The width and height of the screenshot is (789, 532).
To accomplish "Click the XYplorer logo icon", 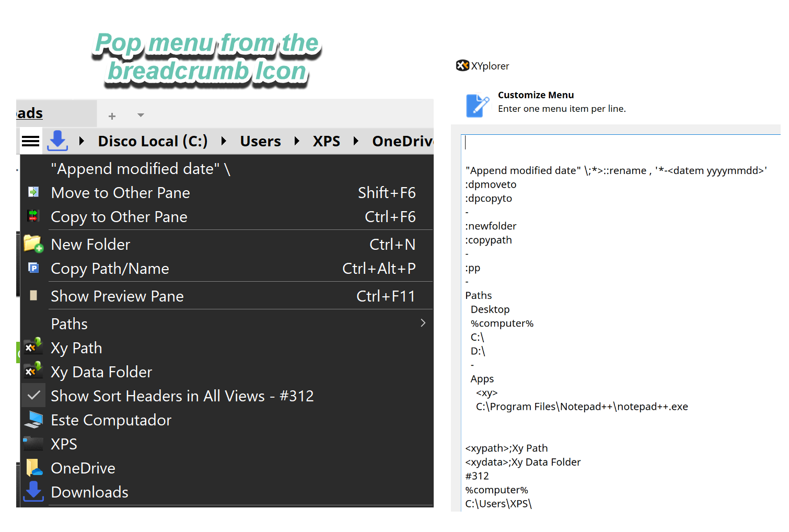I will [463, 65].
